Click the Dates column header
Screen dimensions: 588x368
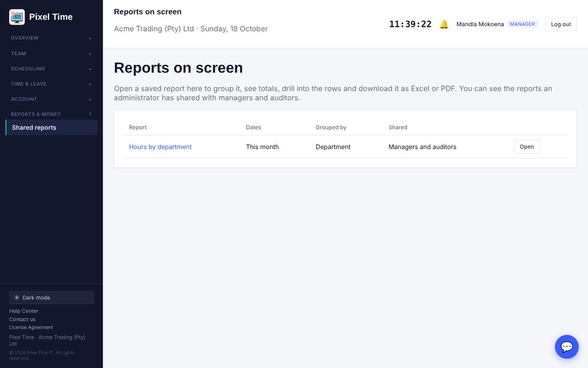(253, 127)
